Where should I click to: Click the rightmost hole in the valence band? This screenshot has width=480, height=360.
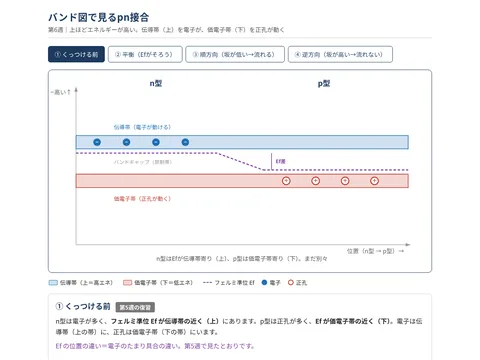(x=374, y=181)
